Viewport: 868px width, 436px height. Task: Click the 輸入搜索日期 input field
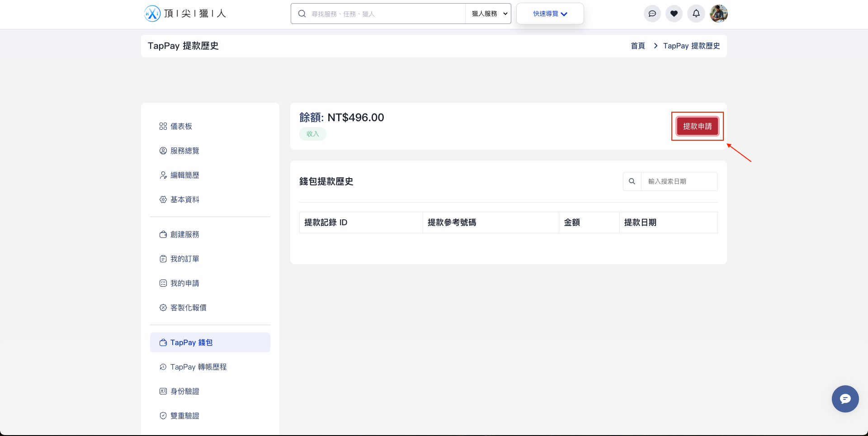[x=679, y=181]
